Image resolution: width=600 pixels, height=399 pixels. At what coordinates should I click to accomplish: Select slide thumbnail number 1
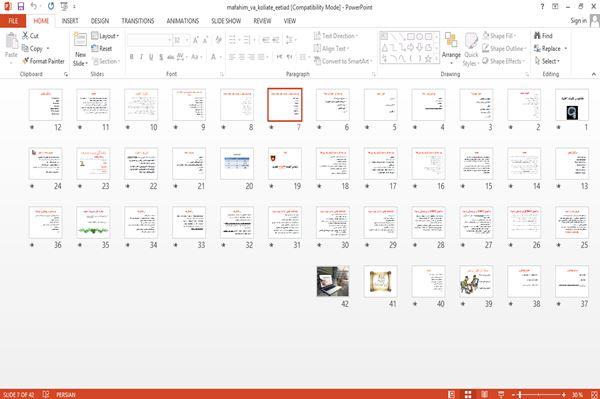click(x=572, y=105)
